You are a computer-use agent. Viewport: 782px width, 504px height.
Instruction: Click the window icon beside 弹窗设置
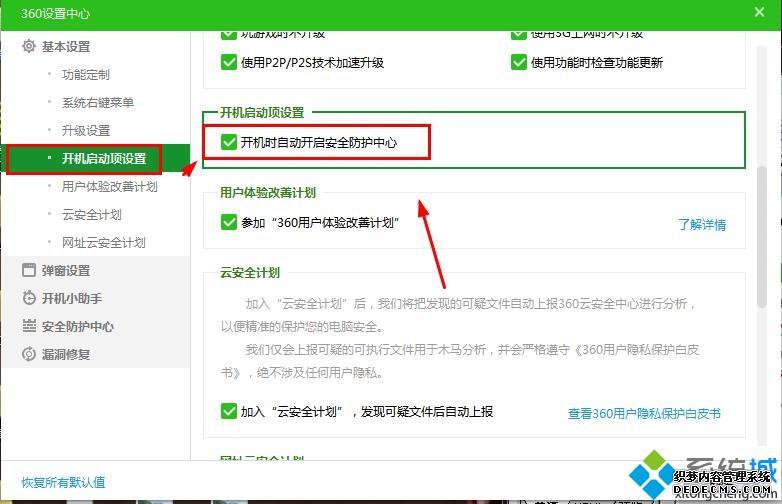tap(29, 270)
